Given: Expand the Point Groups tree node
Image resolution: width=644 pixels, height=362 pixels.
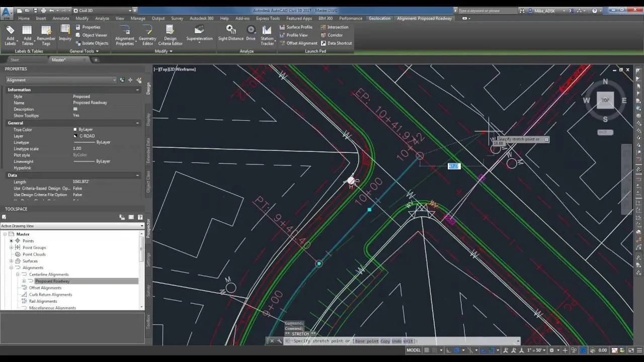Looking at the screenshot, I should coord(11,247).
